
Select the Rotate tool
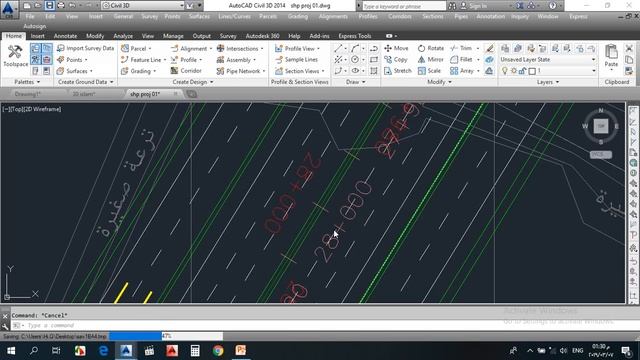431,48
